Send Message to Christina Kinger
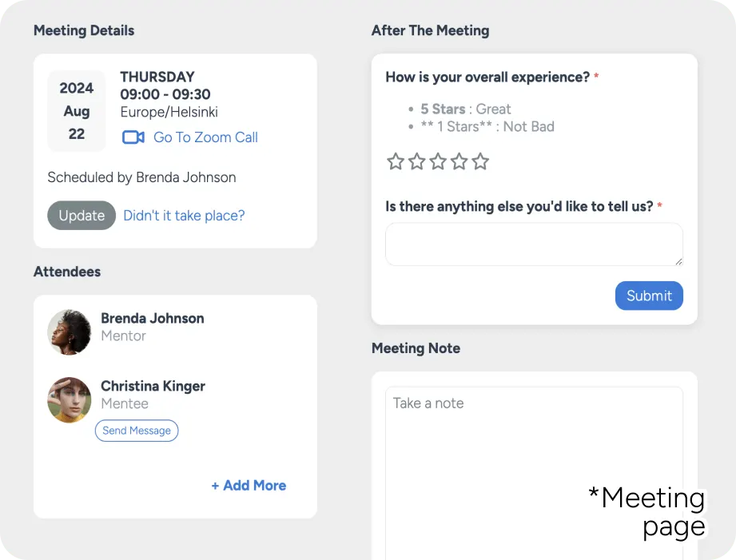 [x=137, y=431]
